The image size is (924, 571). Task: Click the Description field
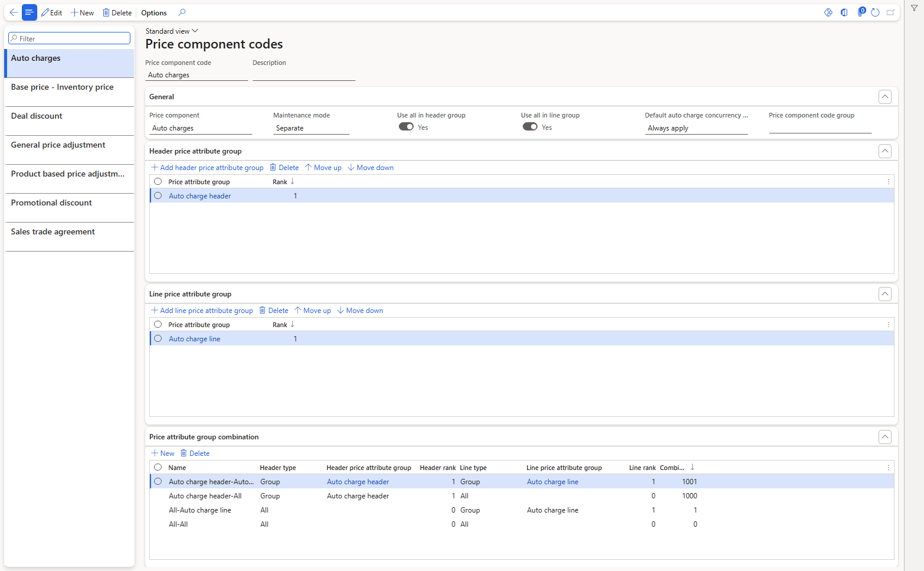[304, 75]
